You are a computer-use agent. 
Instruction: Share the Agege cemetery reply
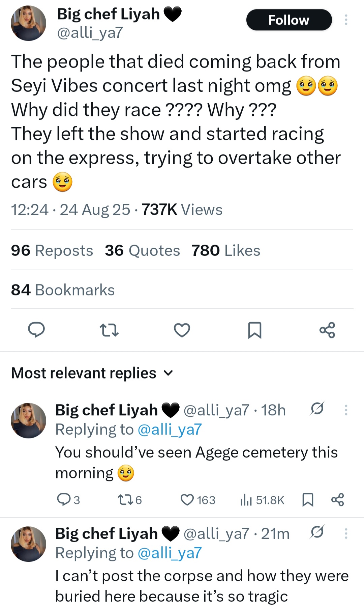click(x=337, y=500)
